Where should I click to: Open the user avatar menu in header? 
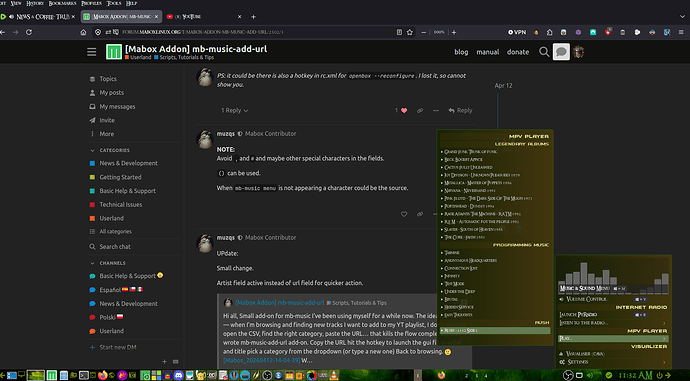(x=578, y=52)
